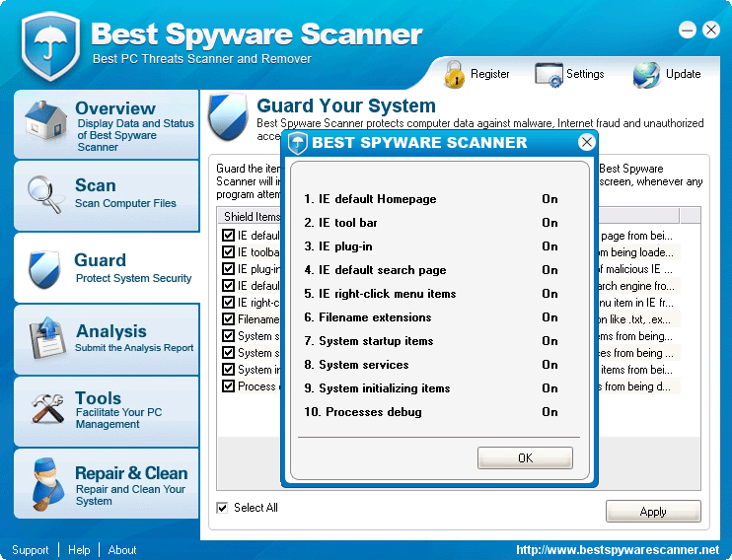
Task: Open the Overview section
Action: [107, 124]
